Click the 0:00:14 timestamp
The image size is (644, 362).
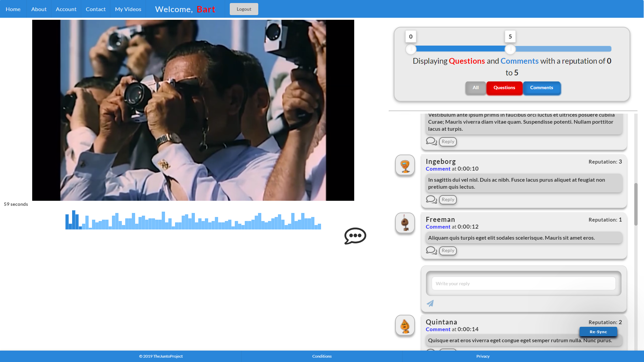point(468,329)
